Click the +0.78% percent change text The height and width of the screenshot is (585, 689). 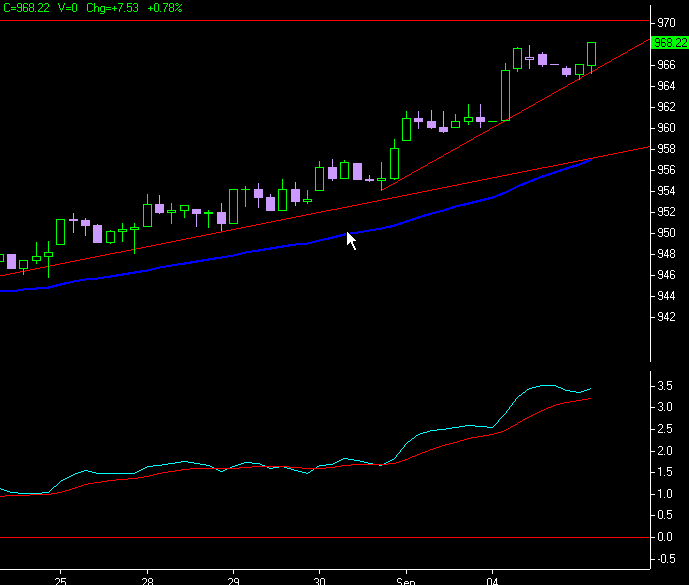165,8
